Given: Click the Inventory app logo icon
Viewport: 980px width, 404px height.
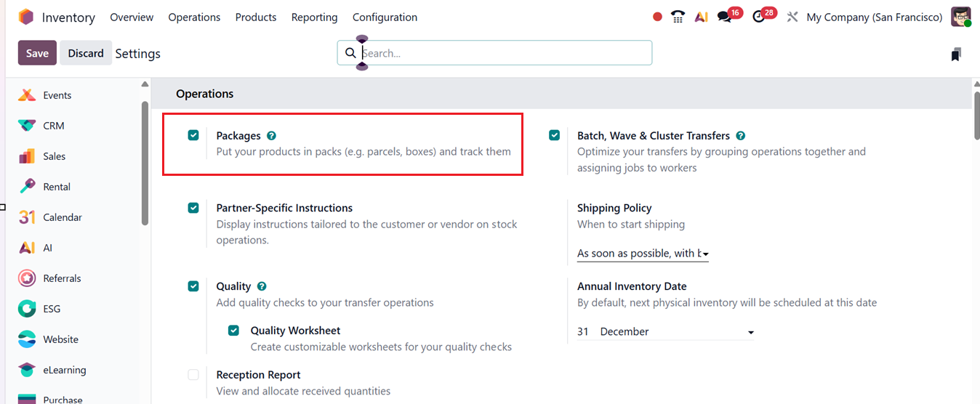Looking at the screenshot, I should pyautogui.click(x=26, y=17).
